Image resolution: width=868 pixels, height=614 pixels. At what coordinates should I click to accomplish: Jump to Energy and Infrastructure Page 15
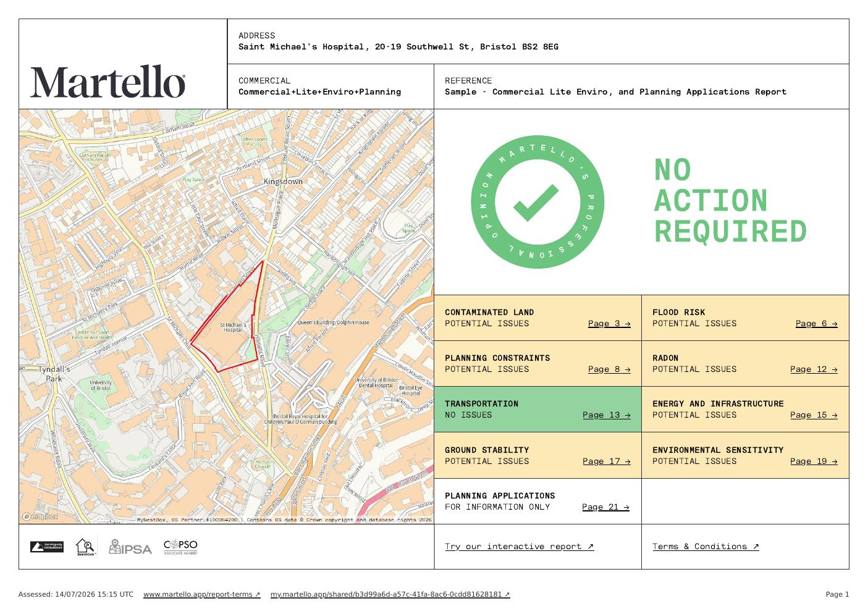tap(814, 414)
